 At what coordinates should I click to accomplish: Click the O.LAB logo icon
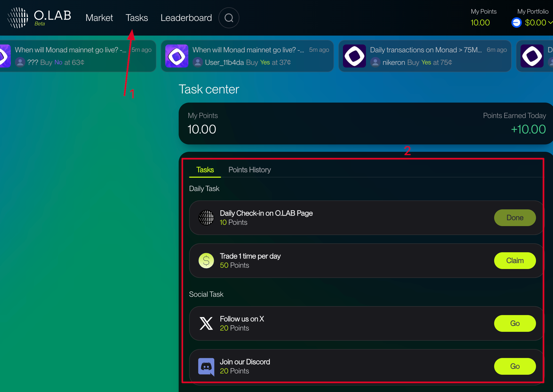18,18
